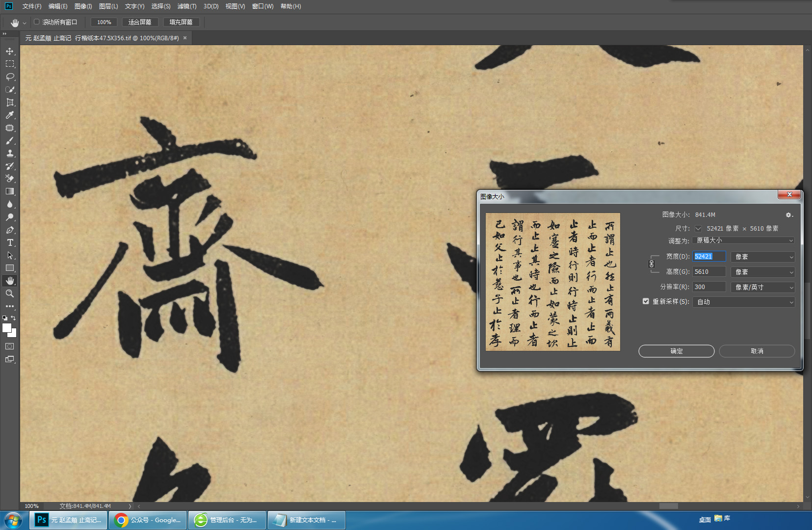Open the Image menu
Screen dimensions: 812x530
point(83,6)
